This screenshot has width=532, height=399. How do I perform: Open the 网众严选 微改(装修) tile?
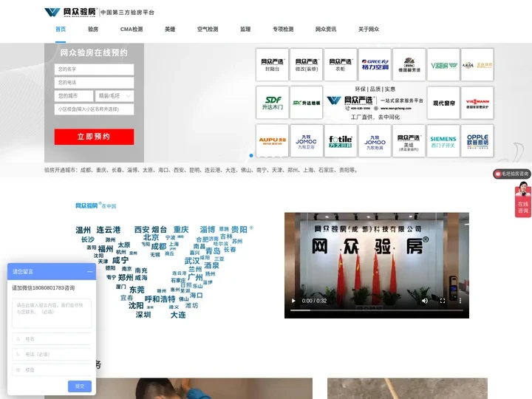tap(307, 64)
